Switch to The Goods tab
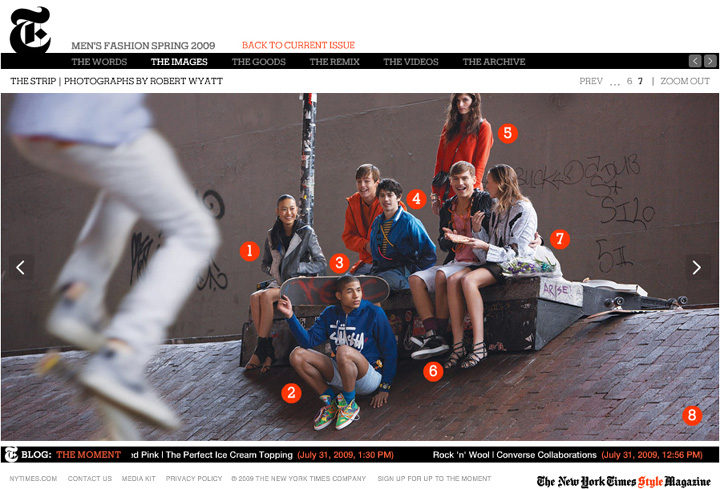The width and height of the screenshot is (720, 489). [x=259, y=62]
